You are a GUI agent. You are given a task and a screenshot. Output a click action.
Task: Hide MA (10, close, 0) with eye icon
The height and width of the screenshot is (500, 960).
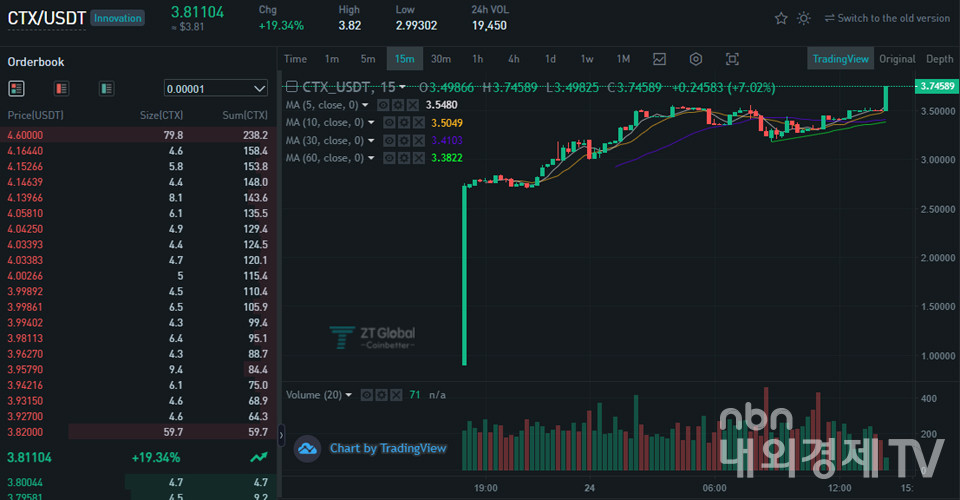click(x=389, y=123)
